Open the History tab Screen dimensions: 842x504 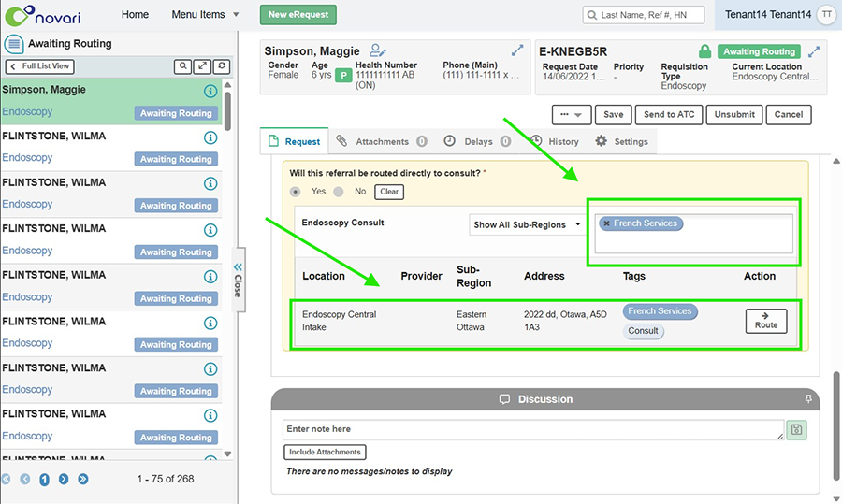coord(556,141)
